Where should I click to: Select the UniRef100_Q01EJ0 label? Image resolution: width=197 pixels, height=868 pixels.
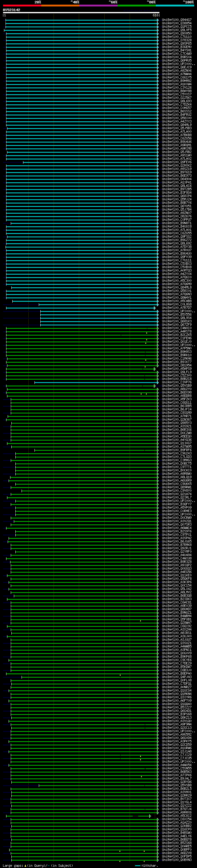(177, 342)
